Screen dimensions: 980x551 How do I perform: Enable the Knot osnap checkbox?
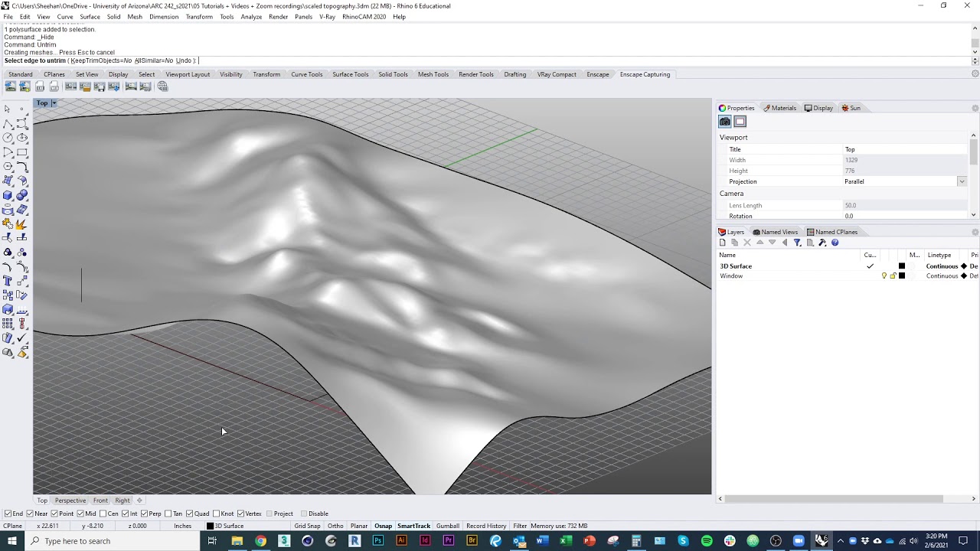tap(217, 514)
